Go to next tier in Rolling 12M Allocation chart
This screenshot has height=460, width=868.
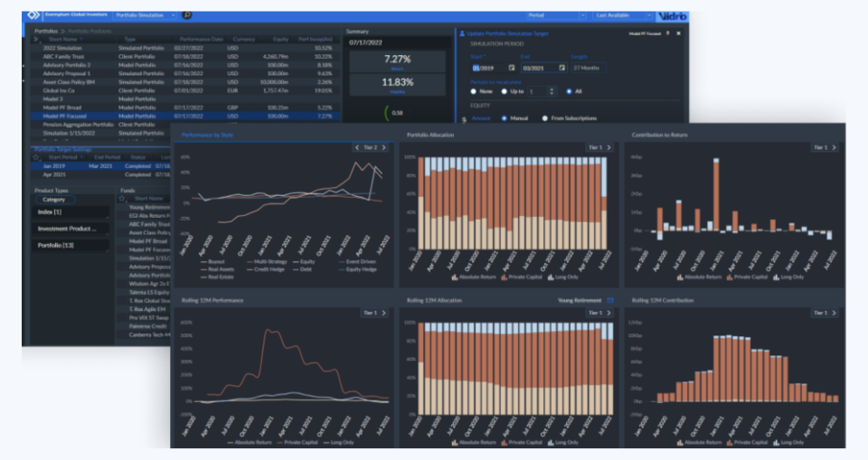609,313
